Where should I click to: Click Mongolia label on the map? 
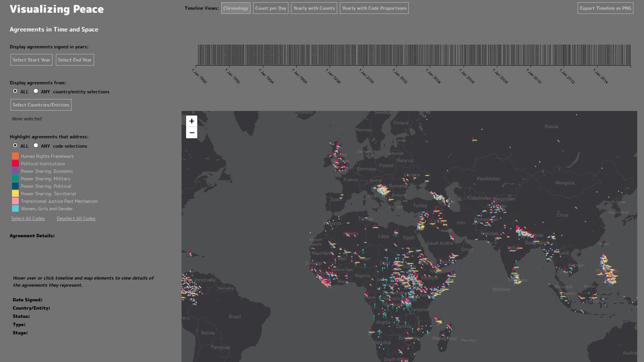(x=565, y=183)
